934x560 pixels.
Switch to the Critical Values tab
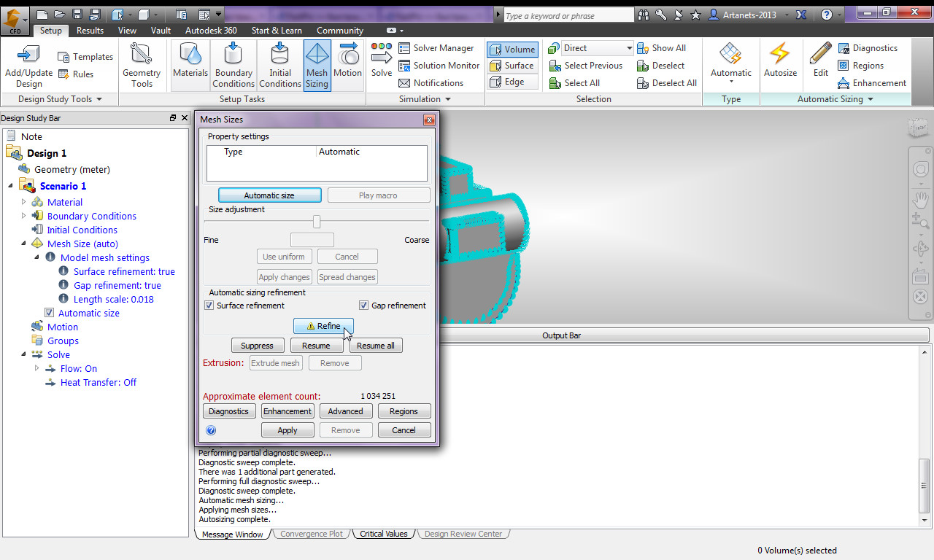[383, 534]
